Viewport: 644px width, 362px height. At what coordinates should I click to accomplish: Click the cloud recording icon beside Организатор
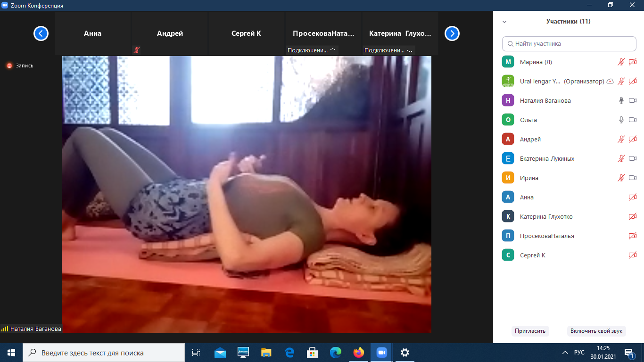click(610, 81)
